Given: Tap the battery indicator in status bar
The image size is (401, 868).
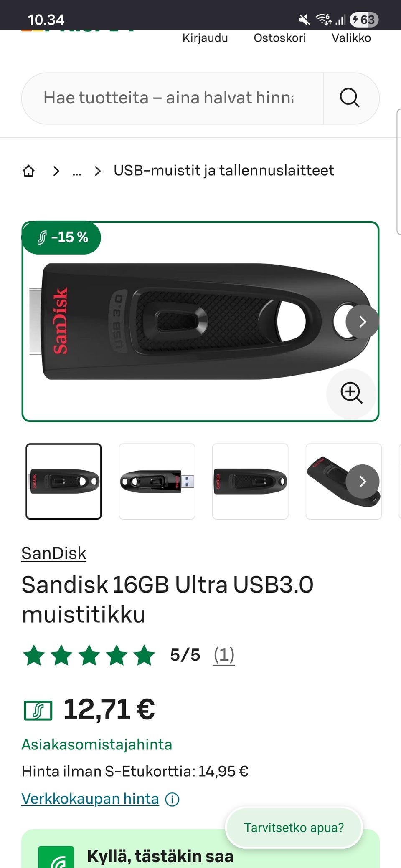Looking at the screenshot, I should 364,20.
